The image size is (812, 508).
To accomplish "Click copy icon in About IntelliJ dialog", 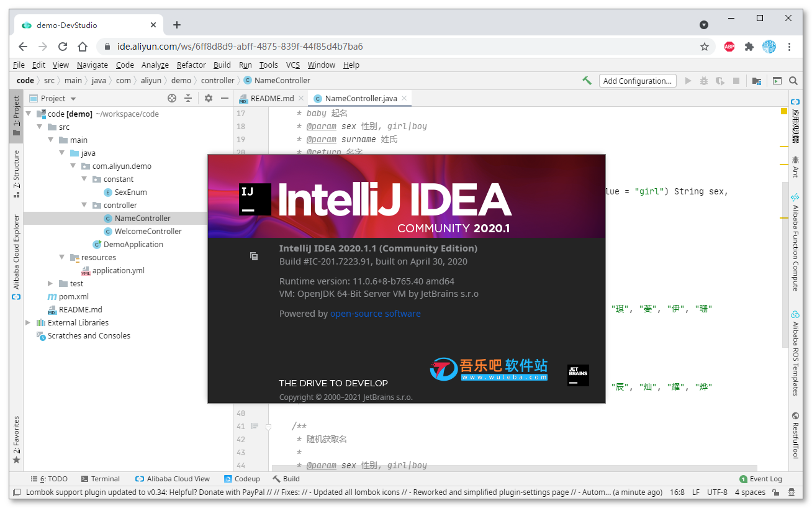I will coord(254,256).
